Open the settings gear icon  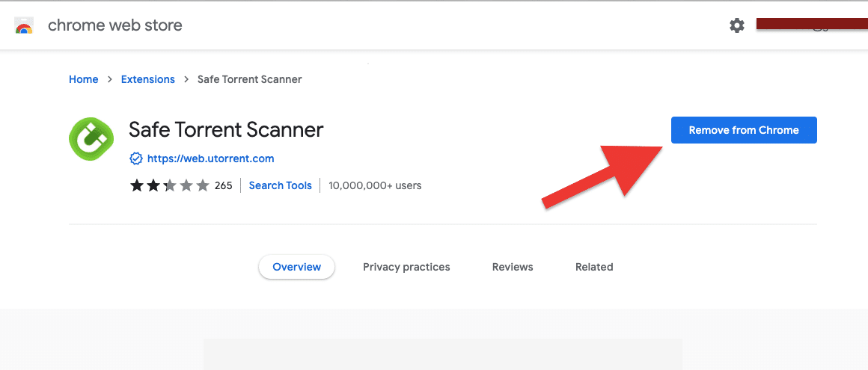pyautogui.click(x=737, y=25)
